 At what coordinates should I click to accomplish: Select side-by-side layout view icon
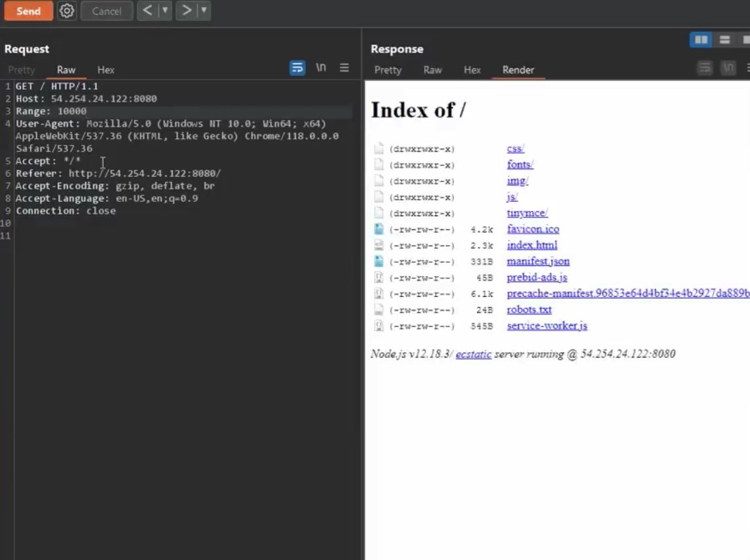tap(702, 40)
